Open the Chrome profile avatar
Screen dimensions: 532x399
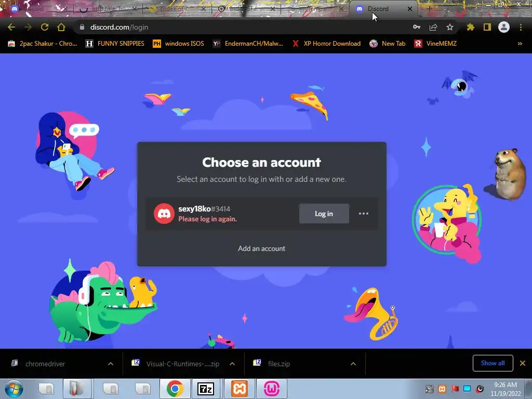pyautogui.click(x=504, y=27)
